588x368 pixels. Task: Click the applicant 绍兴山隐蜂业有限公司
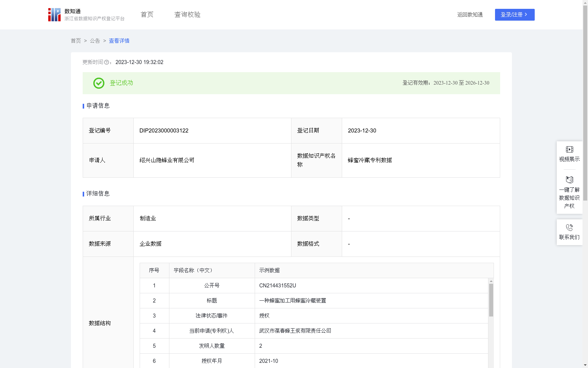click(x=167, y=160)
